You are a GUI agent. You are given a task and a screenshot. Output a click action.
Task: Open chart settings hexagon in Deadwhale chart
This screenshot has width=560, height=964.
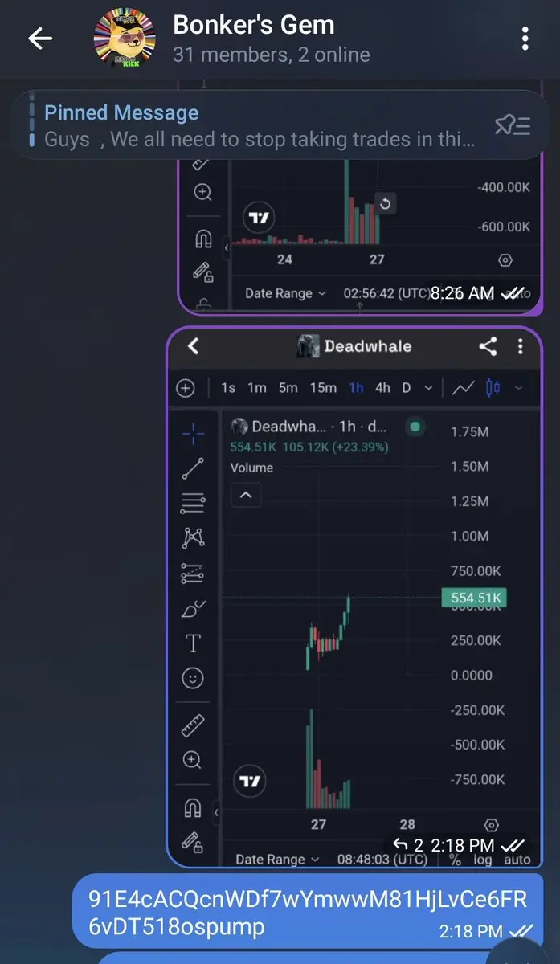[x=492, y=825]
